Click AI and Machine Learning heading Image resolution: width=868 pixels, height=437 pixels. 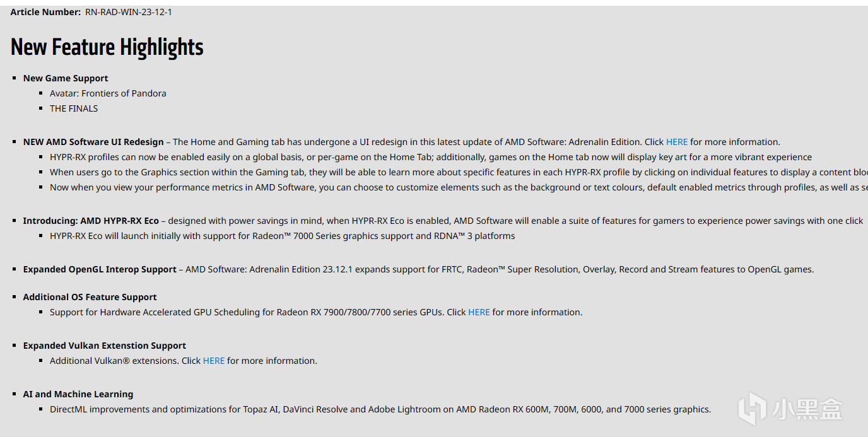tap(78, 394)
